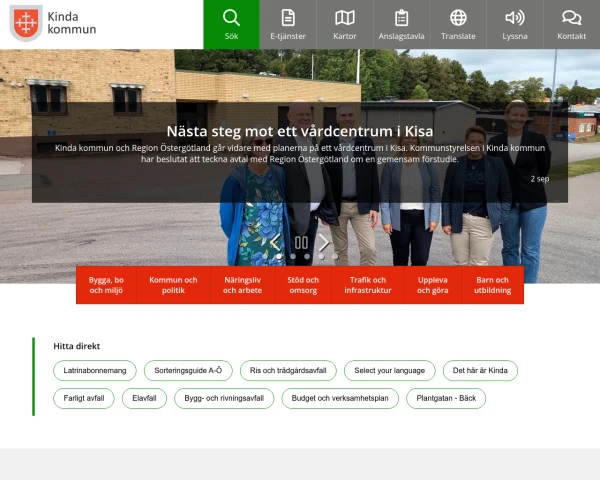Click Select your language quick link
This screenshot has width=600, height=480.
click(390, 371)
